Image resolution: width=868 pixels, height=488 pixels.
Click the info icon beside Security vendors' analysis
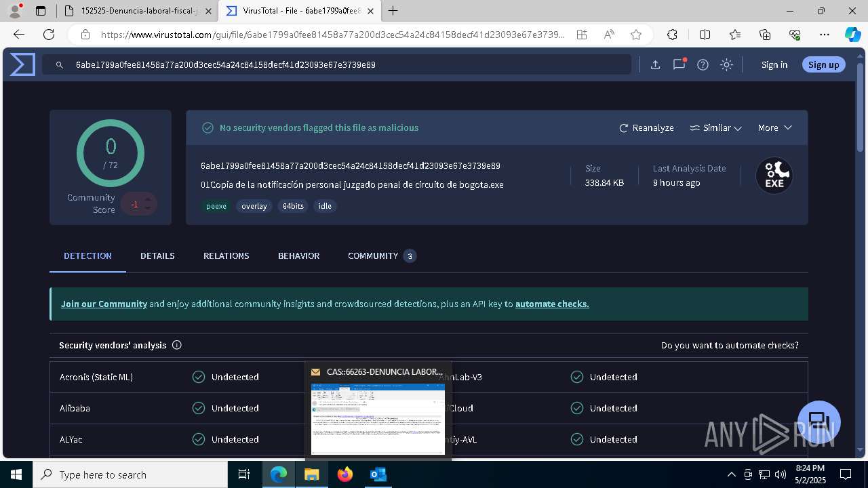click(177, 345)
